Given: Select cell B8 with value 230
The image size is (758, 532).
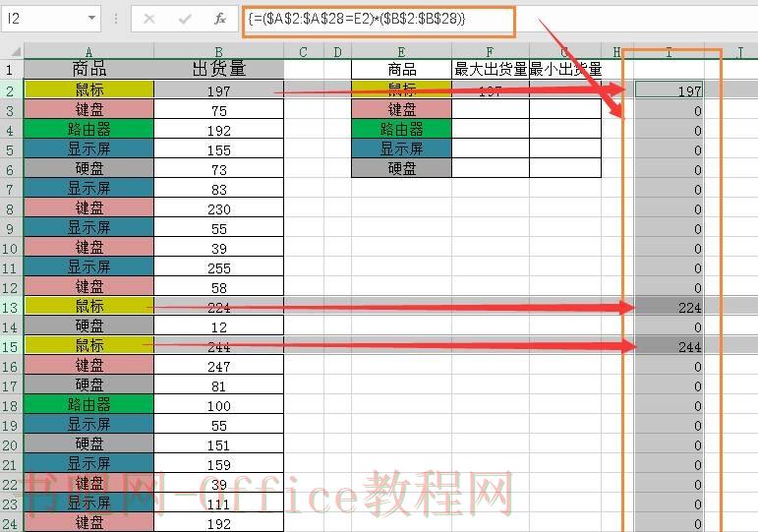Looking at the screenshot, I should point(218,208).
